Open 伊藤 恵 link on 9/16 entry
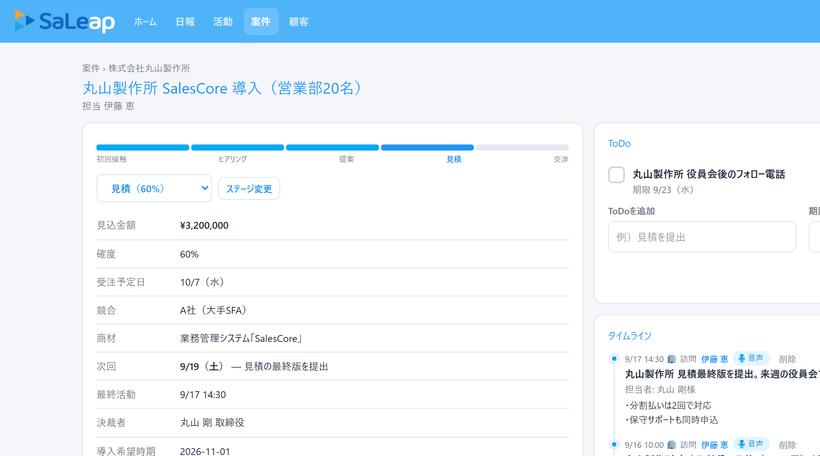Image resolution: width=820 pixels, height=456 pixels. [714, 445]
